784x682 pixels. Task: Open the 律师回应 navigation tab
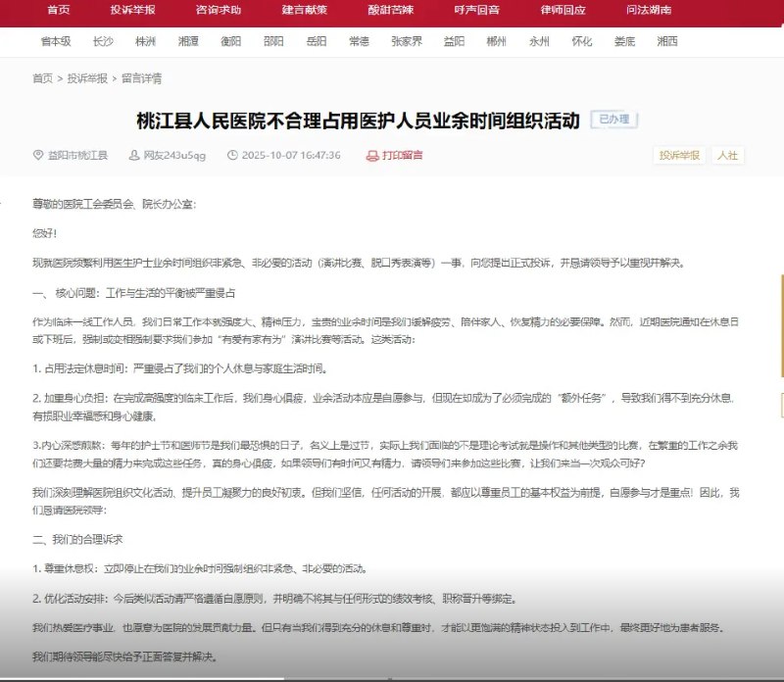[563, 10]
